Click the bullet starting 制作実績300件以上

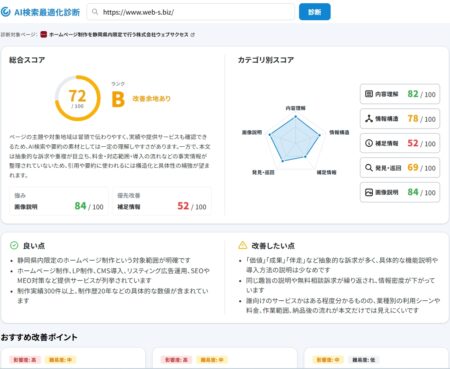point(113,296)
